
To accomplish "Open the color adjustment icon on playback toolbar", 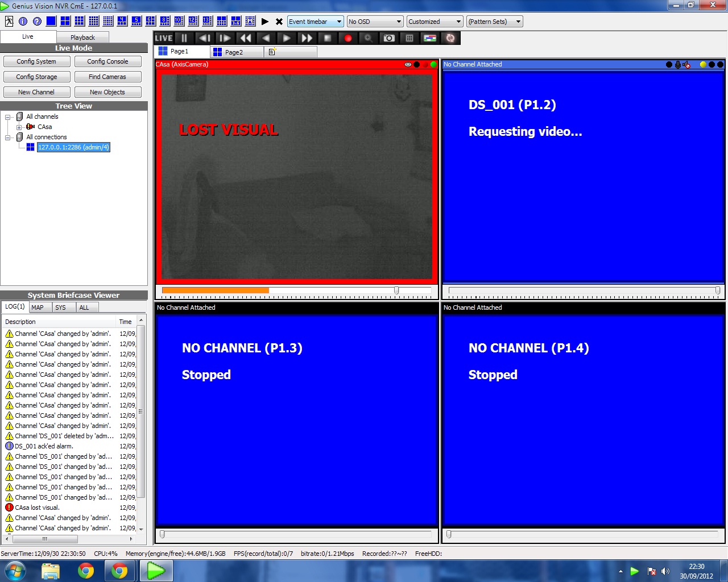I will 430,38.
